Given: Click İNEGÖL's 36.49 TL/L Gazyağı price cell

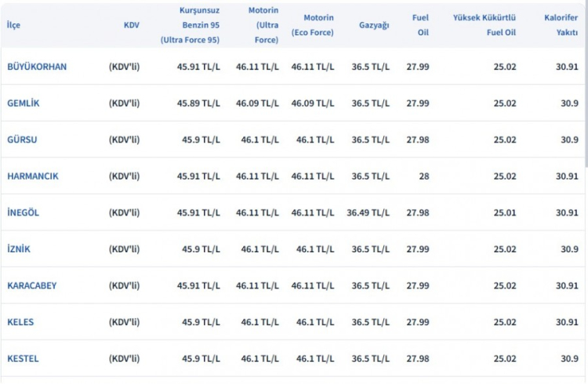Looking at the screenshot, I should pos(368,212).
